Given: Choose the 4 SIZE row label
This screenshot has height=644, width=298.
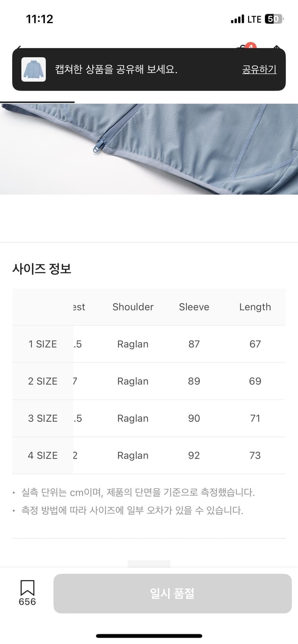Looking at the screenshot, I should click(x=43, y=456).
